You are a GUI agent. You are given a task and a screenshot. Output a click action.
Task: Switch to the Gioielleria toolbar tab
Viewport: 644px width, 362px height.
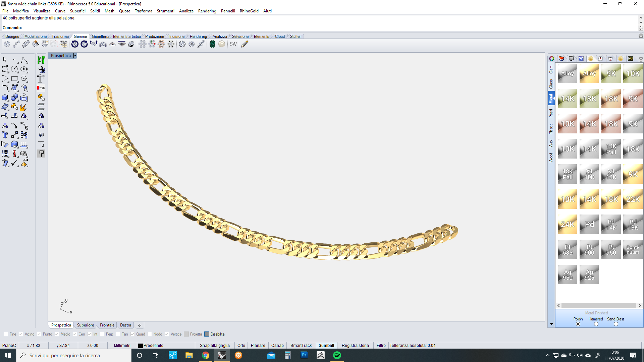coord(100,37)
